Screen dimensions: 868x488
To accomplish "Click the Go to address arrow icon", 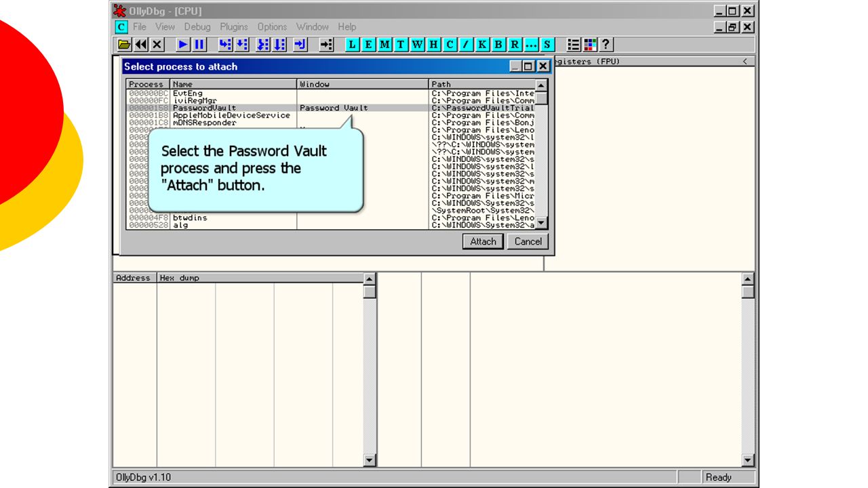I will click(x=327, y=44).
